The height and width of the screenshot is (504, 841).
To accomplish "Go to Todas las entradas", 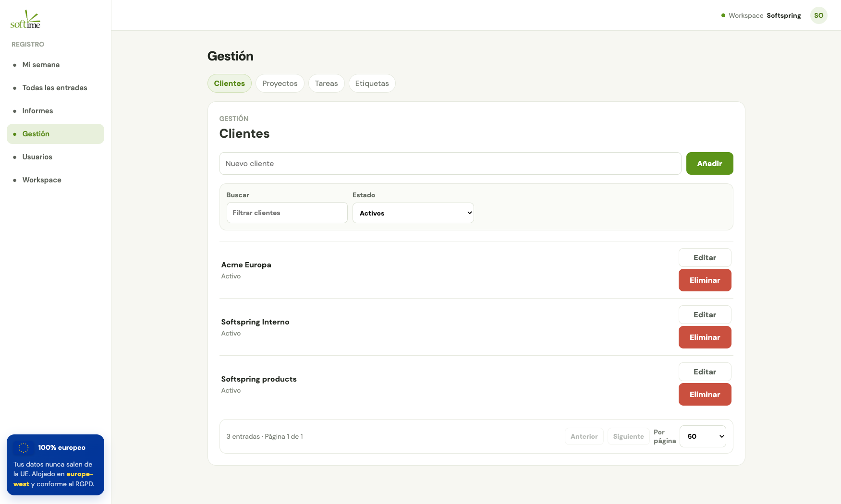I will pyautogui.click(x=55, y=88).
